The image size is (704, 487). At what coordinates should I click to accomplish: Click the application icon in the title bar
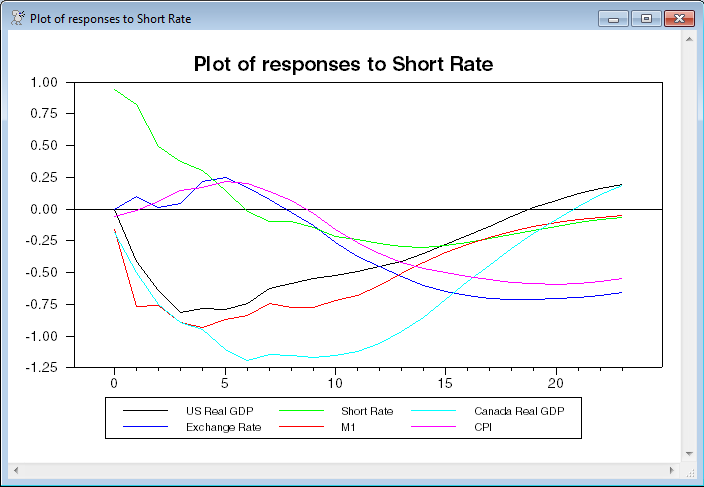(17, 18)
